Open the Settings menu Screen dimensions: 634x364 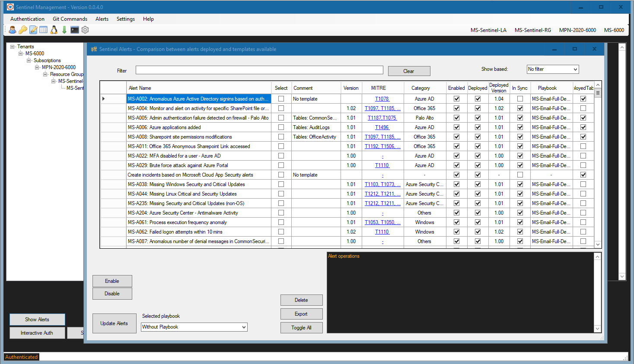[126, 19]
